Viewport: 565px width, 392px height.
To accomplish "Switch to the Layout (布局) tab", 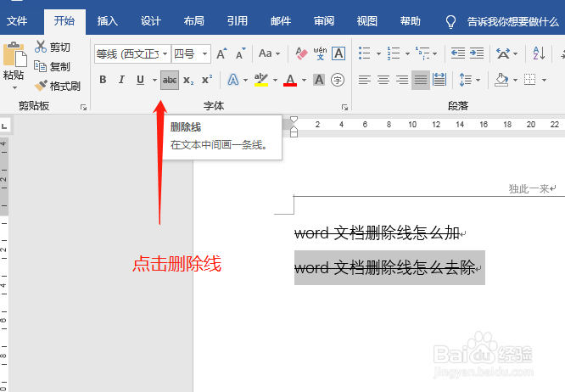I will pyautogui.click(x=194, y=21).
